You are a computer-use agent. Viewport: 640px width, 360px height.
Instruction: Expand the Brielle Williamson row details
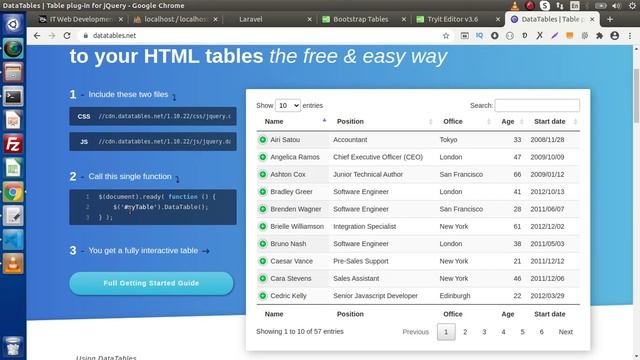[262, 226]
